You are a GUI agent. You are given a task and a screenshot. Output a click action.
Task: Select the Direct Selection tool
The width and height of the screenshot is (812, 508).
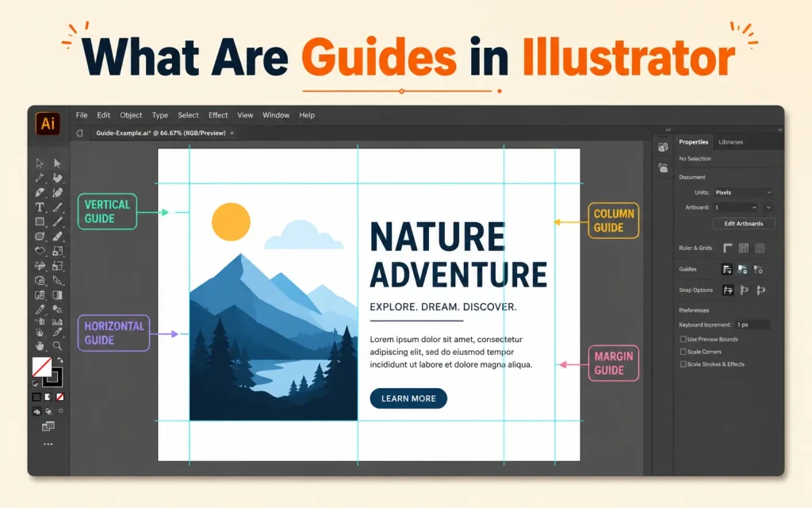[x=57, y=164]
